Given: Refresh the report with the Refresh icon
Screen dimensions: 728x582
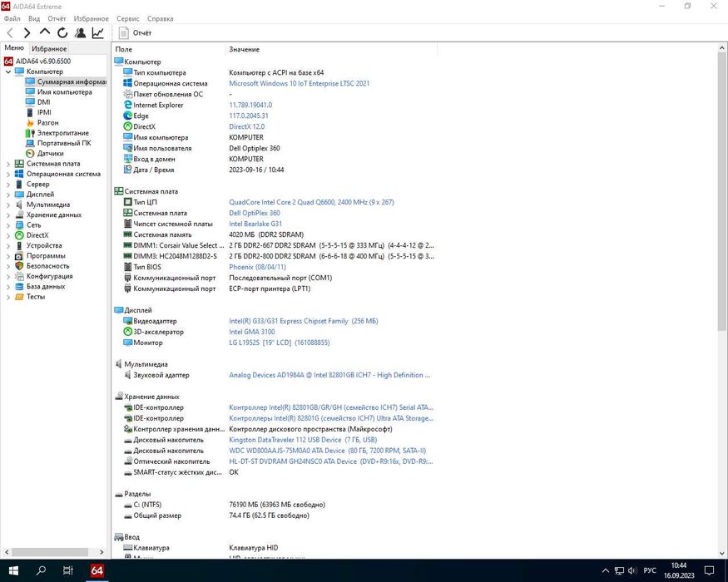Looking at the screenshot, I should (62, 33).
